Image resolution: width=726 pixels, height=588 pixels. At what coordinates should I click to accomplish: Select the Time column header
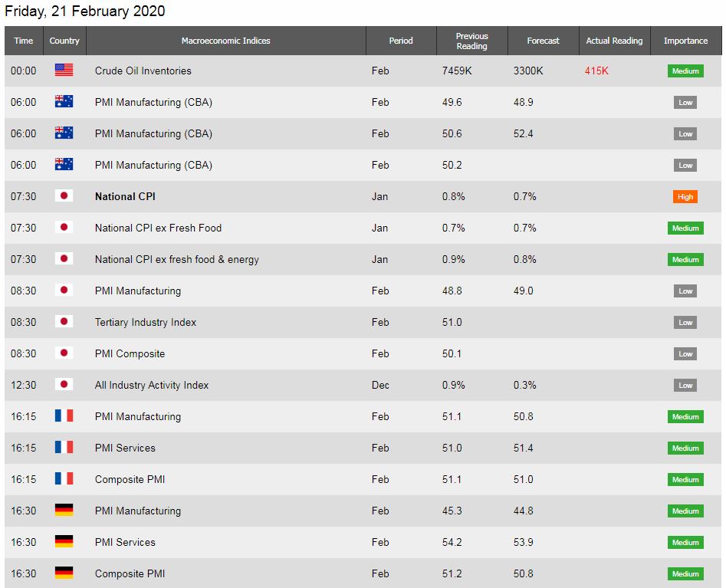tap(24, 41)
